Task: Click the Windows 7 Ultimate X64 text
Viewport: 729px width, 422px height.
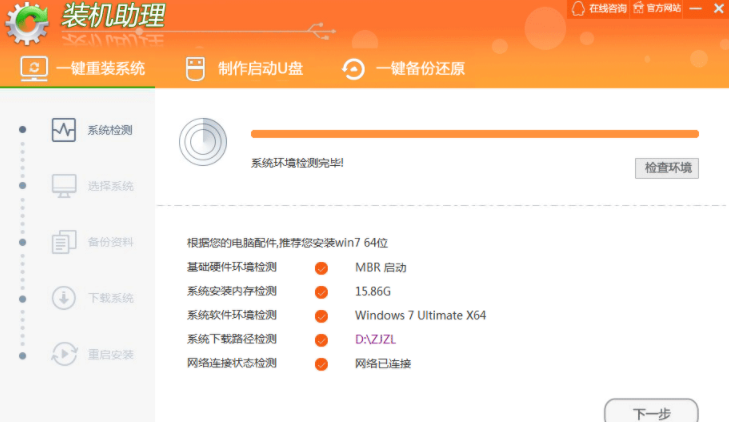Action: pos(420,316)
